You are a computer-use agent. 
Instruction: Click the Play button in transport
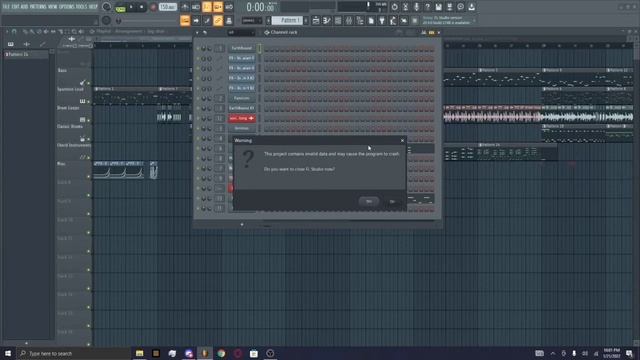(131, 7)
